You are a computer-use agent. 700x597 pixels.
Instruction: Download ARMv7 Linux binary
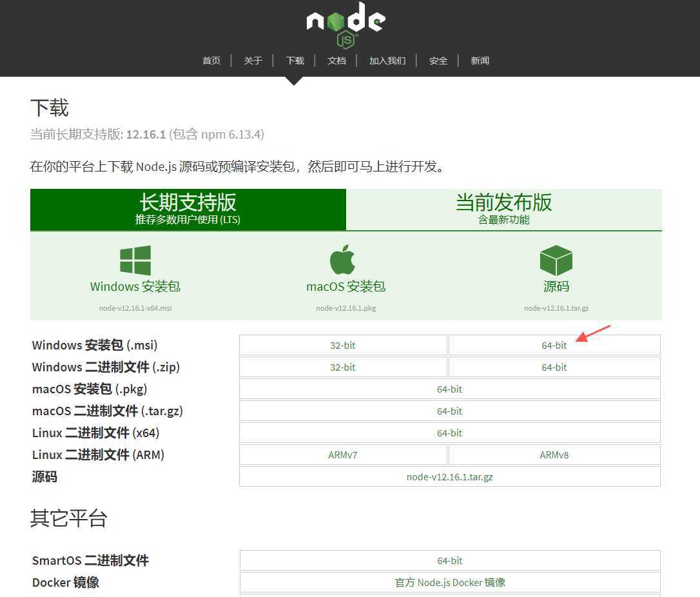pos(343,455)
